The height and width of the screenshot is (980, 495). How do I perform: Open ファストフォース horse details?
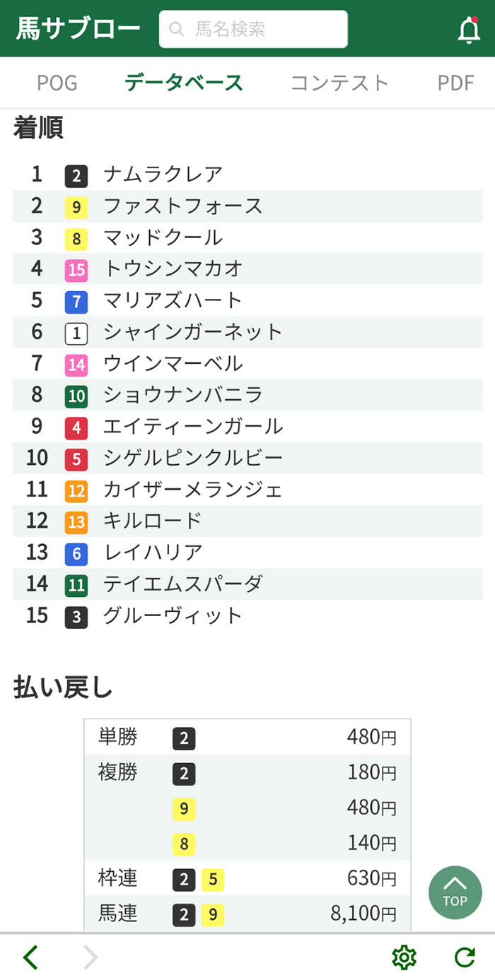click(183, 206)
